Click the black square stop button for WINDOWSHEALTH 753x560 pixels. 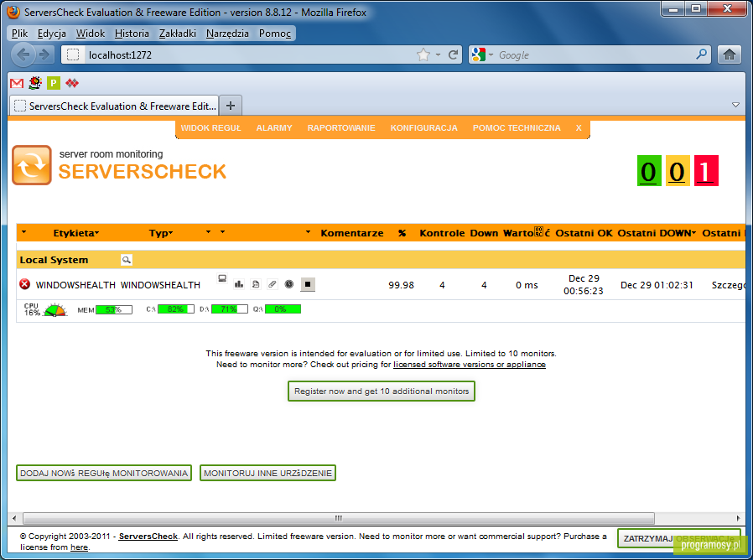pos(308,284)
